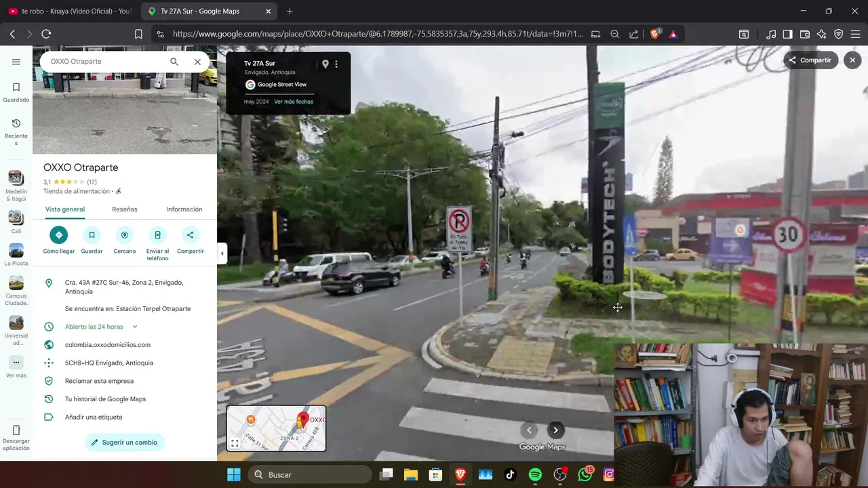Click Sugerir un cambio button

(x=125, y=443)
